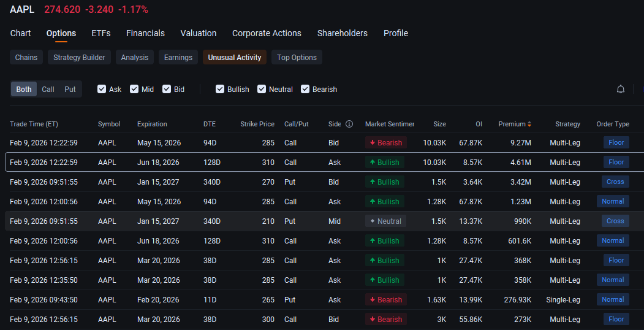Open the alert bell icon
The width and height of the screenshot is (644, 330).
tap(621, 89)
